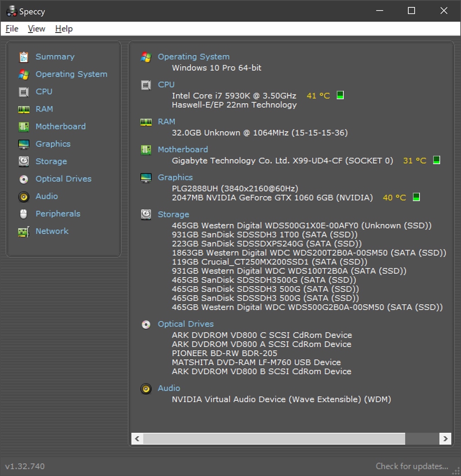Open the View menu
The width and height of the screenshot is (461, 476).
[36, 28]
